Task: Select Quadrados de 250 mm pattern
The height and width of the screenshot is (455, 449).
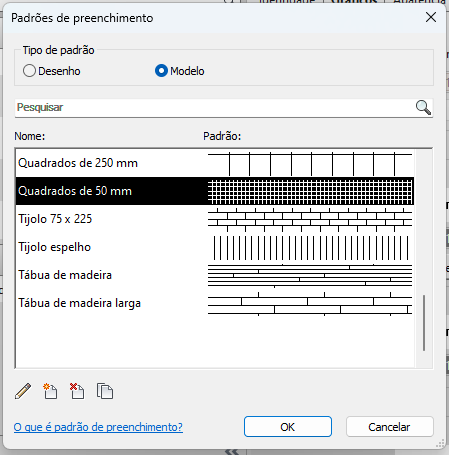Action: pos(215,163)
